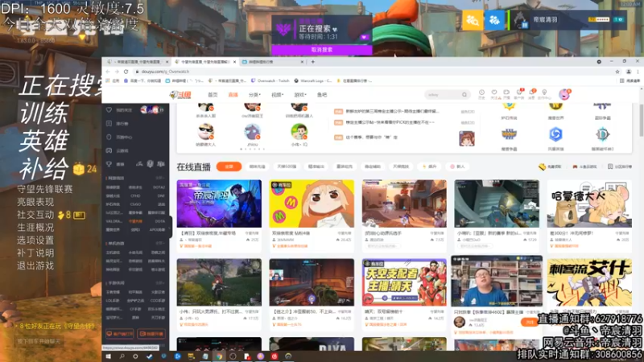Open the Overwatch - Twitch bookmark
The height and width of the screenshot is (362, 644).
point(270,81)
